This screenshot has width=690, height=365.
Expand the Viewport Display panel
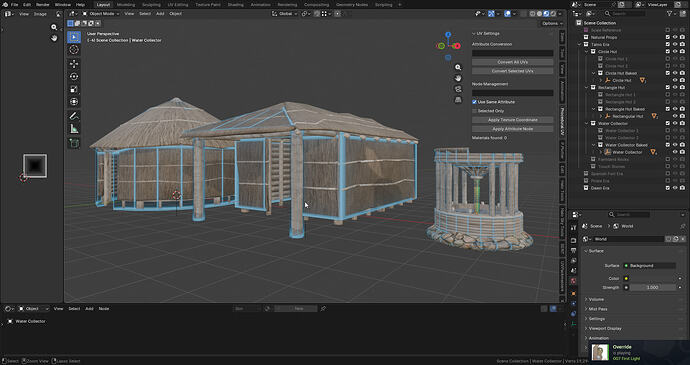coord(605,328)
